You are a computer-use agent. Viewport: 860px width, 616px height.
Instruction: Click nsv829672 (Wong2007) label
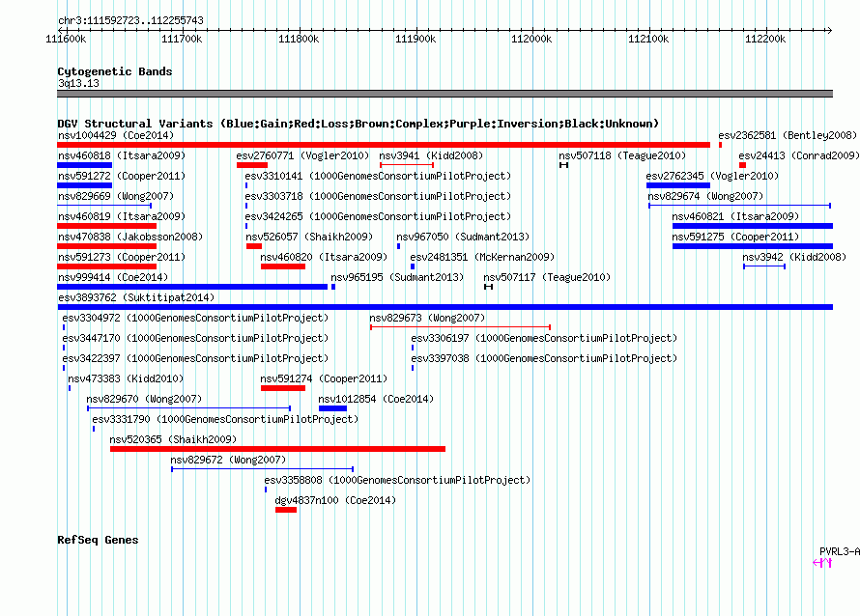(228, 460)
